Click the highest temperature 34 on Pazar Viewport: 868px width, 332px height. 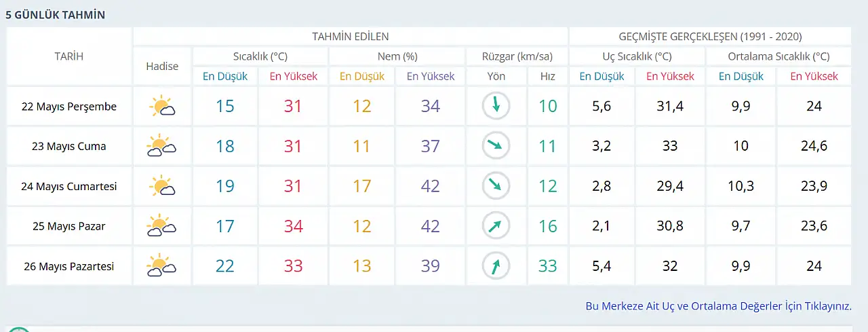click(294, 226)
